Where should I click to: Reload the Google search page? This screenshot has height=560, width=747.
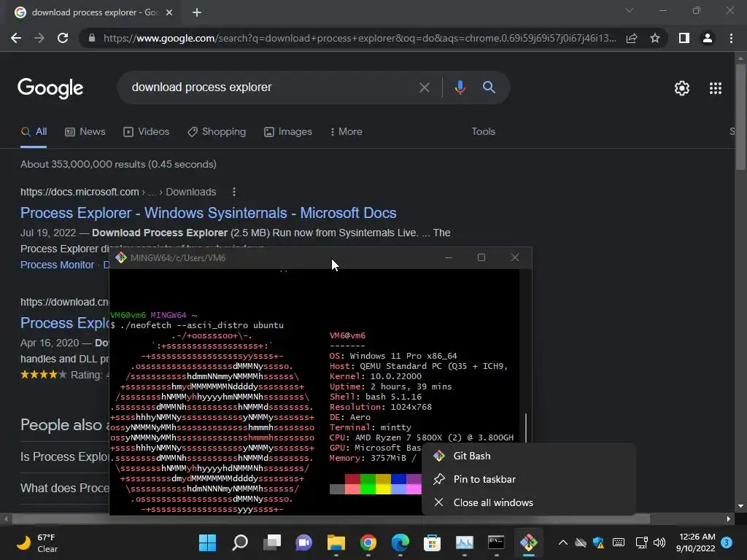[x=63, y=38]
